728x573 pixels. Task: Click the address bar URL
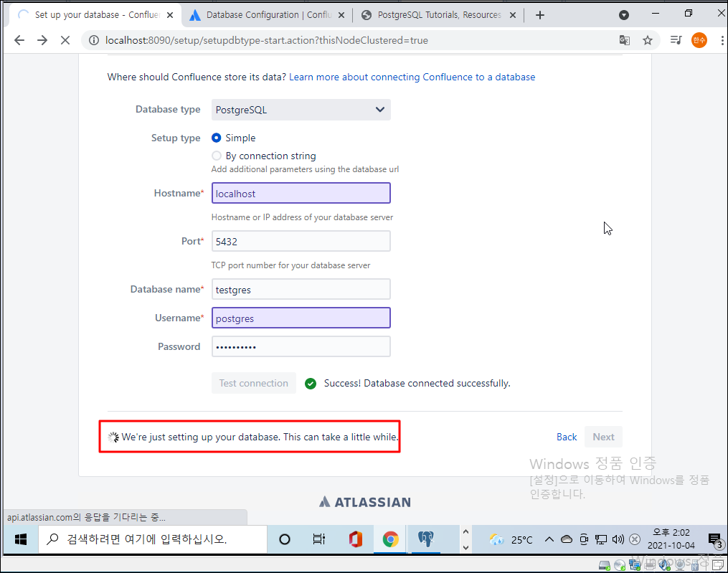point(267,40)
